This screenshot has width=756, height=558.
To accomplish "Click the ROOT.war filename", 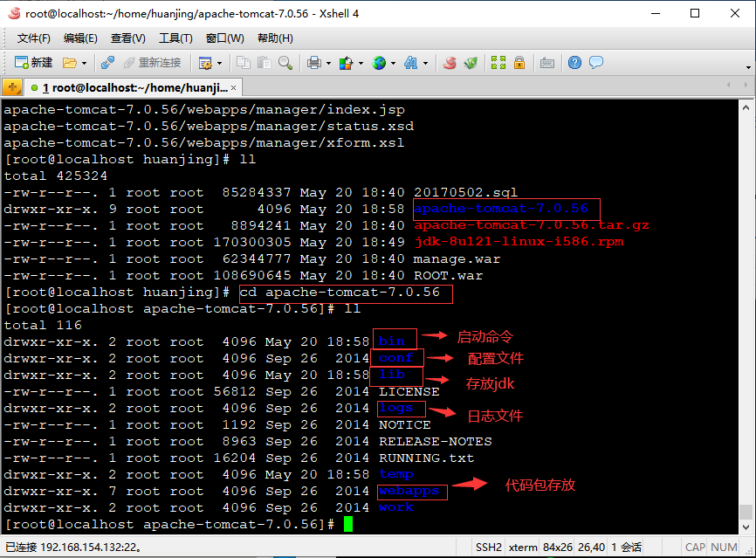I will pyautogui.click(x=448, y=275).
